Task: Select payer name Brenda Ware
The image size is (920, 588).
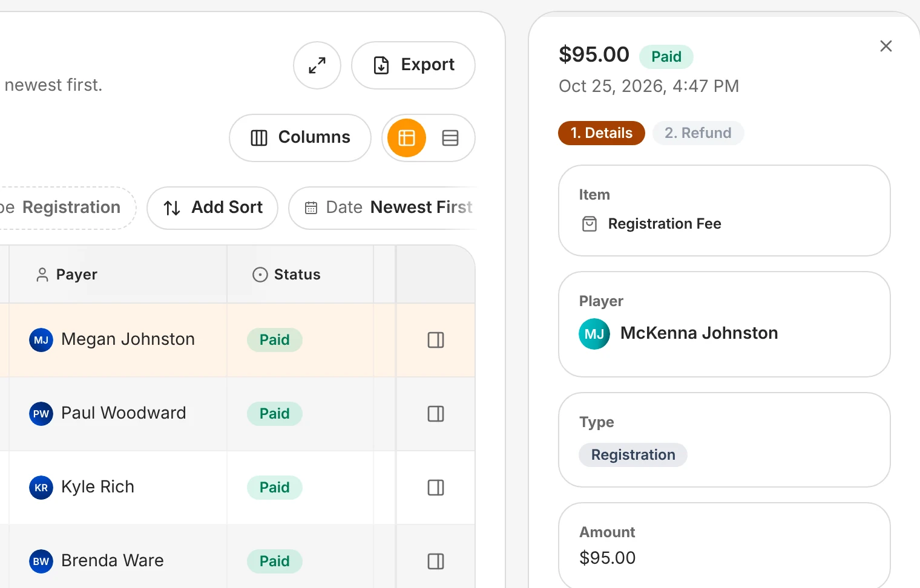Action: (x=113, y=561)
